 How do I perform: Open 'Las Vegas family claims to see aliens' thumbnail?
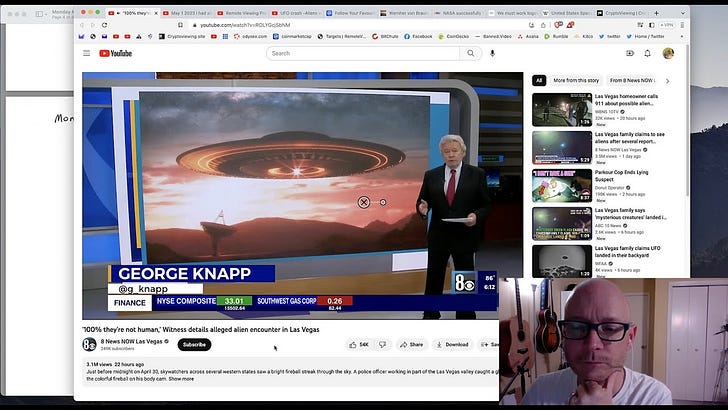[x=562, y=148]
